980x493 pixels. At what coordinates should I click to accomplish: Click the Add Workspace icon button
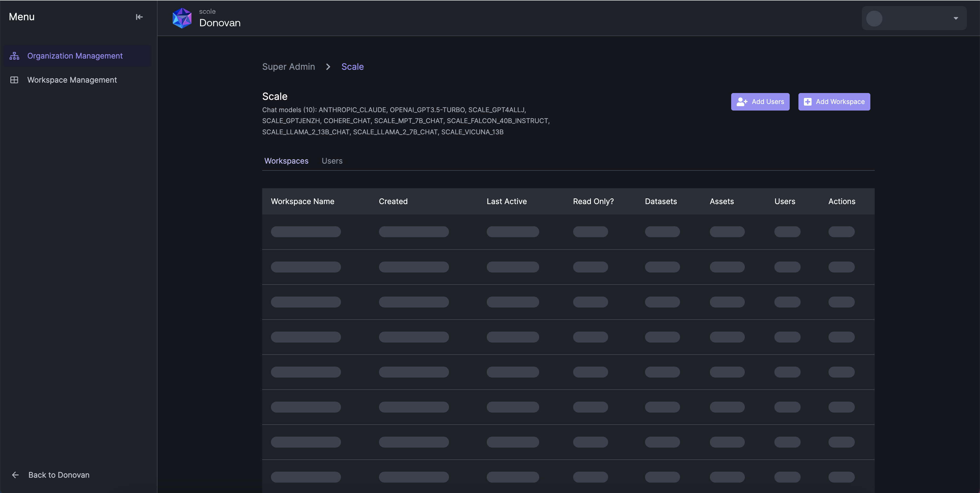point(807,101)
